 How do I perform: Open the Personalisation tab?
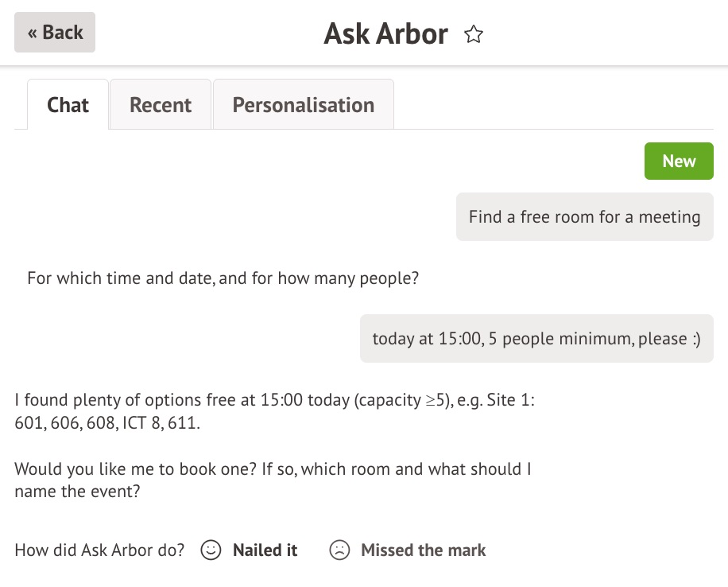(303, 105)
